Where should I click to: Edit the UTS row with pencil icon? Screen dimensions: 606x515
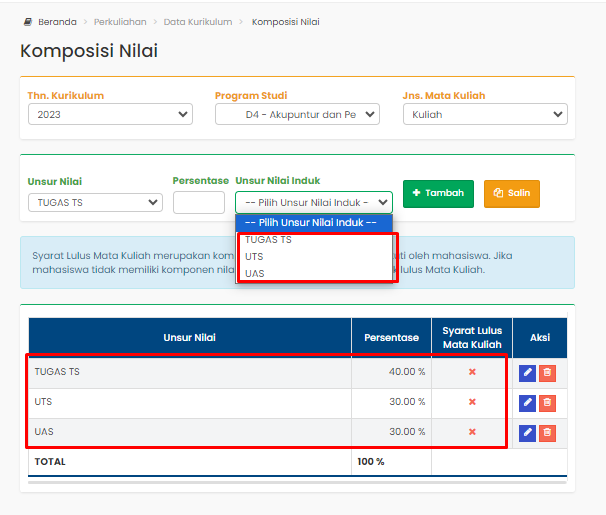click(527, 403)
